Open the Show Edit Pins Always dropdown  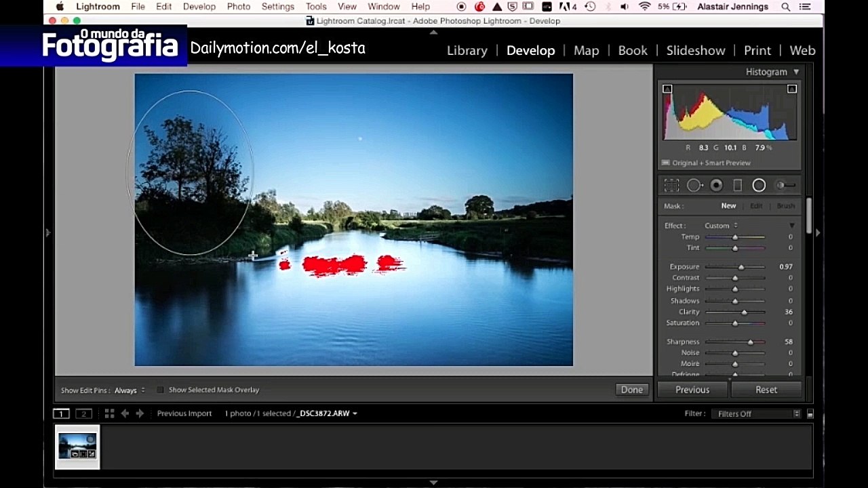coord(130,390)
